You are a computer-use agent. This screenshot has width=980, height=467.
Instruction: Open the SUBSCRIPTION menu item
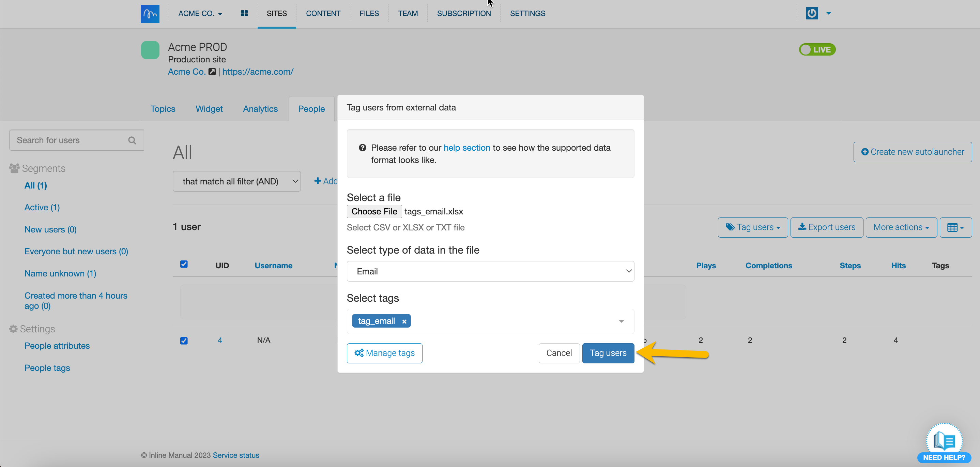463,13
